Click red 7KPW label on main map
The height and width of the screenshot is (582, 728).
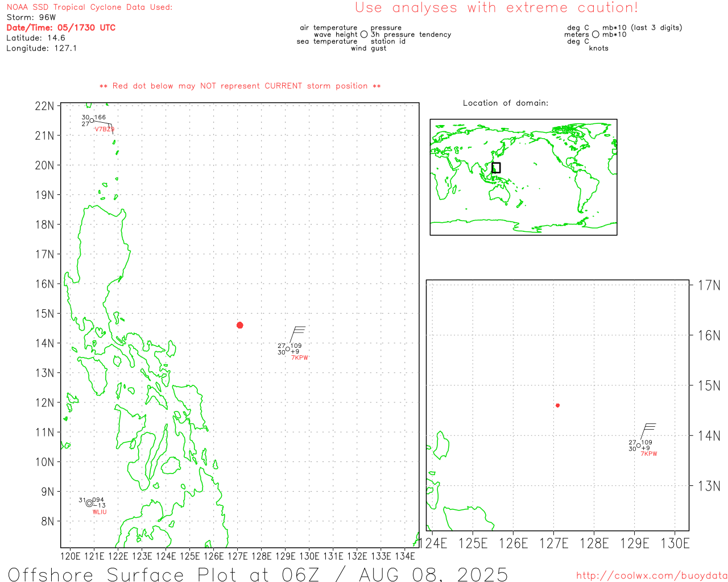click(x=300, y=358)
